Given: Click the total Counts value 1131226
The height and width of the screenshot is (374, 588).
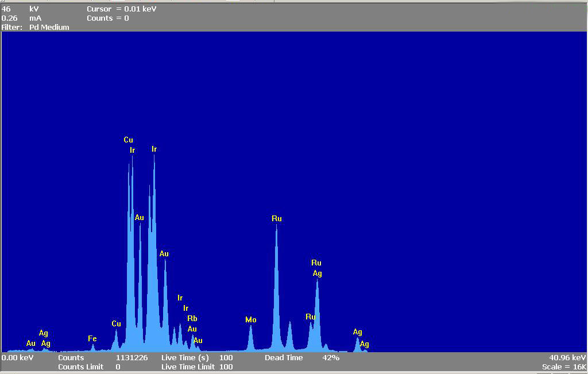Looking at the screenshot, I should (131, 358).
